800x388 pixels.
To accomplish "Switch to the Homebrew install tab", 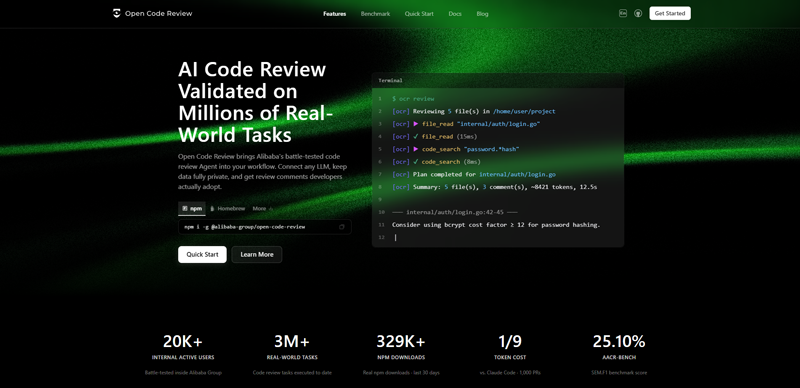I will [x=228, y=208].
